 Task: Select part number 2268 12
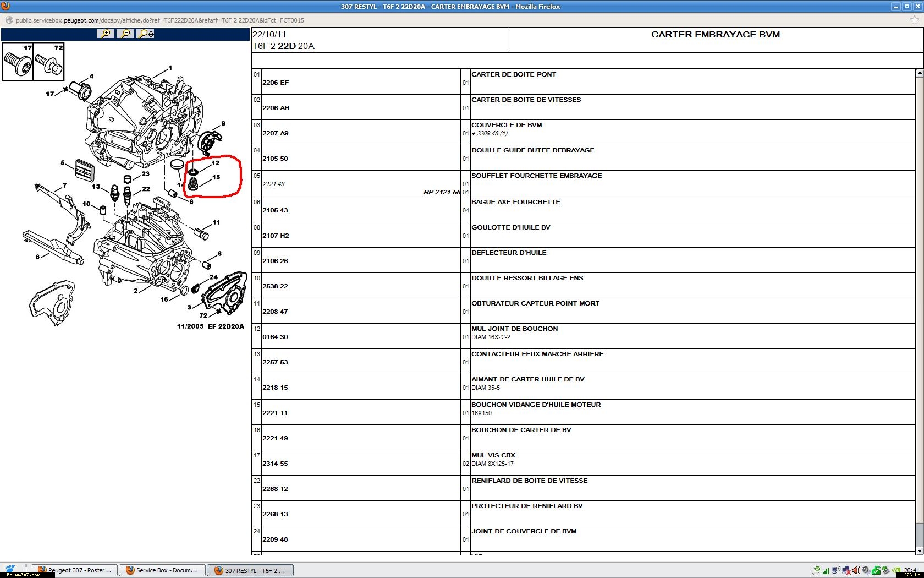275,489
